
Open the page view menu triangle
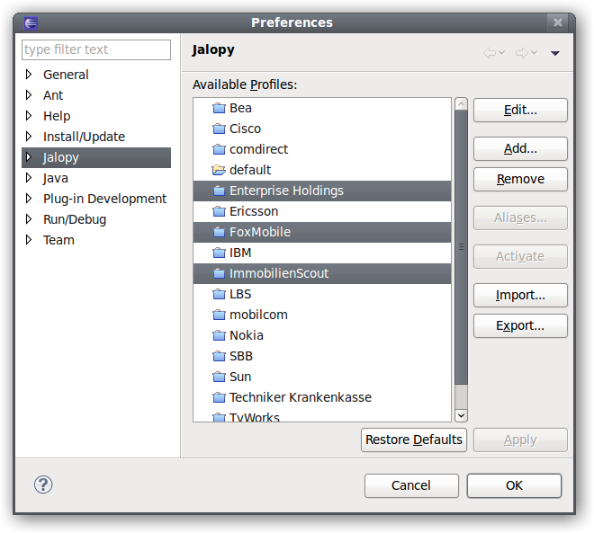click(555, 53)
